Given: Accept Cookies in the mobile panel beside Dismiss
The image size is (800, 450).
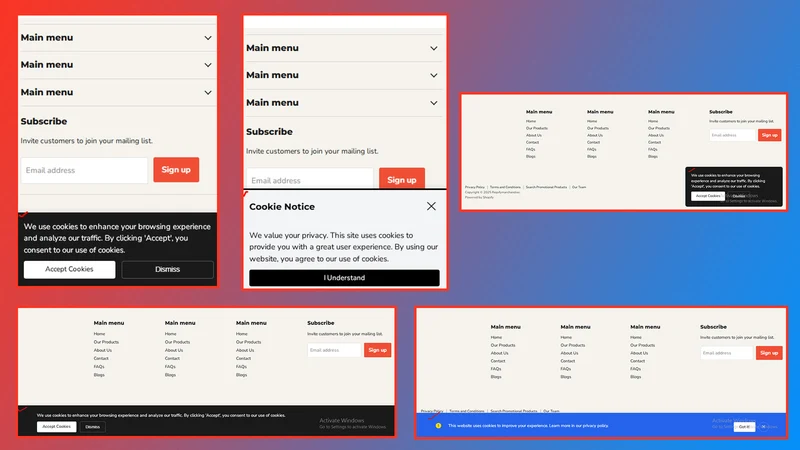Looking at the screenshot, I should (x=69, y=269).
